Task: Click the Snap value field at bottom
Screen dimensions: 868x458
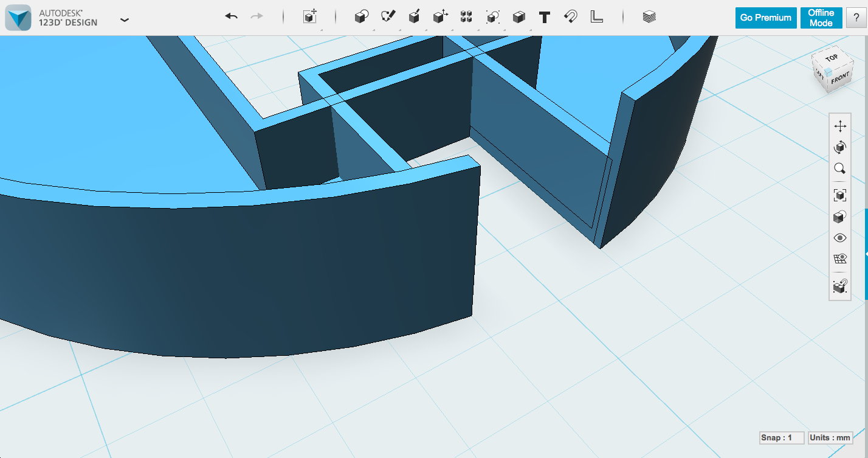Action: pyautogui.click(x=782, y=437)
